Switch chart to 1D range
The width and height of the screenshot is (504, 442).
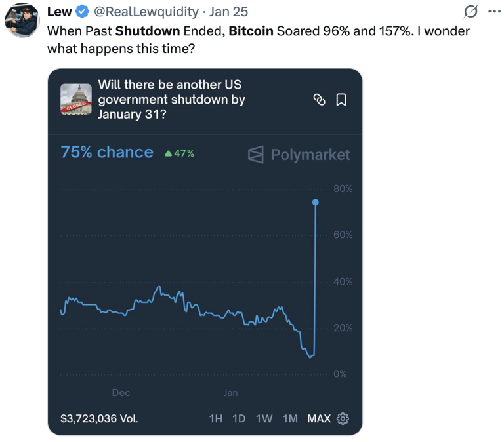[x=239, y=418]
